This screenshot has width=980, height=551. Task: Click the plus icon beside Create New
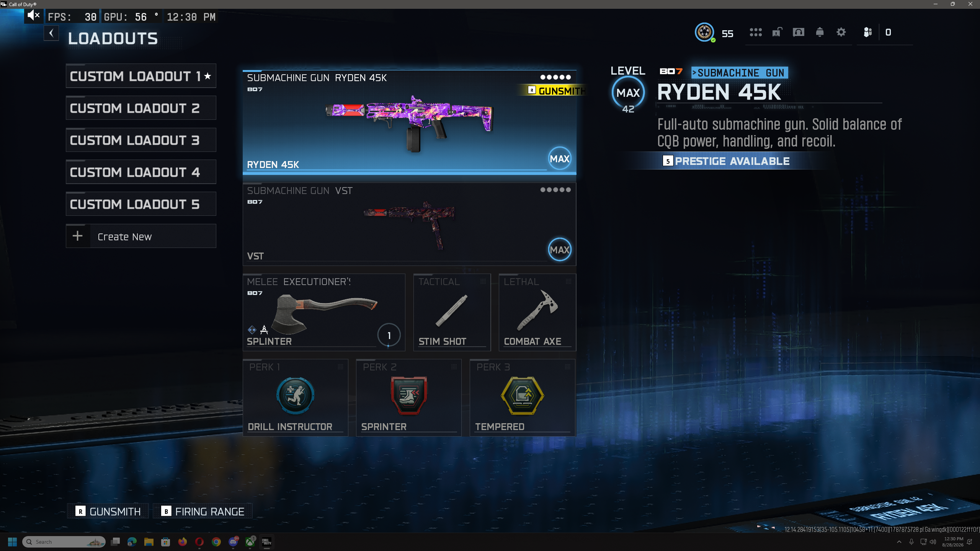pos(78,236)
